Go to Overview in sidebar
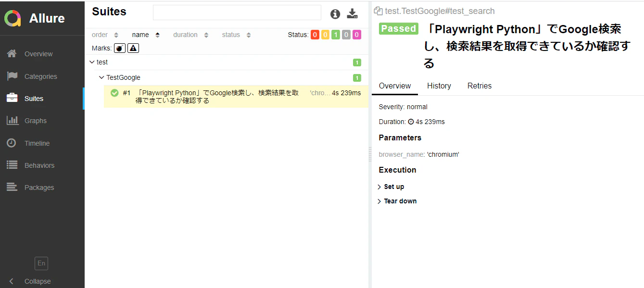This screenshot has height=288, width=644. pyautogui.click(x=38, y=54)
